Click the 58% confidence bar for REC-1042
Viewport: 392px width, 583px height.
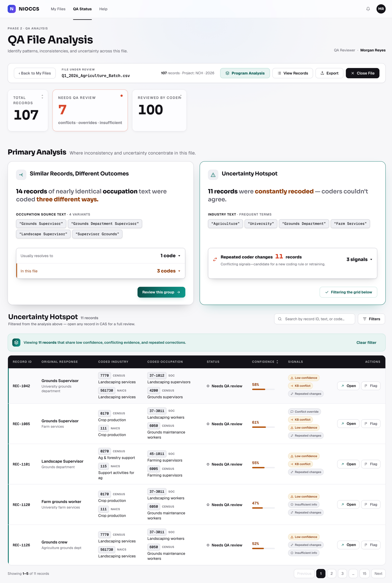pos(263,389)
